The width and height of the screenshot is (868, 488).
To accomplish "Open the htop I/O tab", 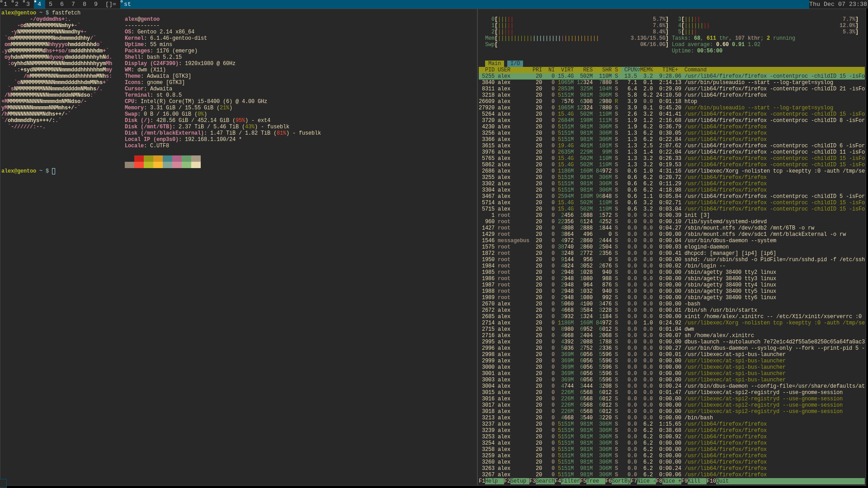I will (x=515, y=64).
